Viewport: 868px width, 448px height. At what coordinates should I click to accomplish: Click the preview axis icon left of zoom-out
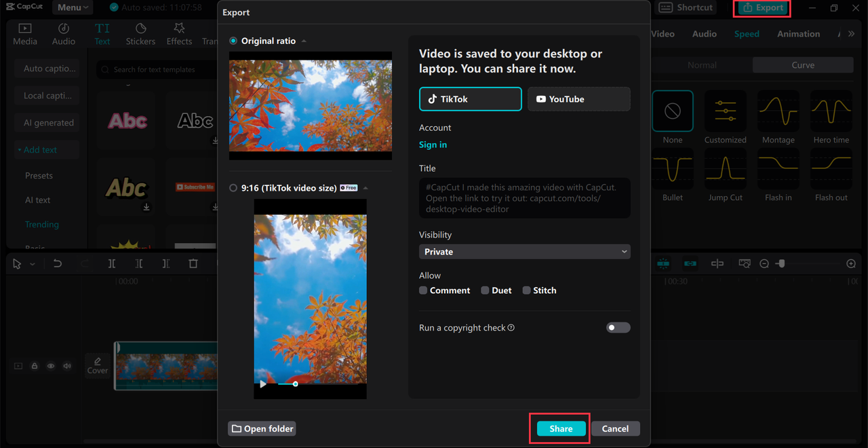coord(745,263)
